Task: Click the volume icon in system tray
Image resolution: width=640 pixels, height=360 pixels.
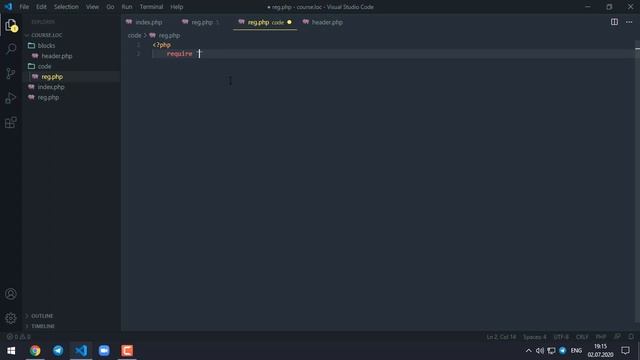Action: point(540,351)
